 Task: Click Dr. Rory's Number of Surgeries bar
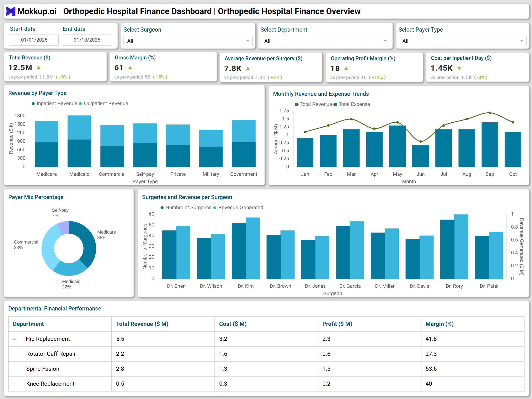(447, 249)
